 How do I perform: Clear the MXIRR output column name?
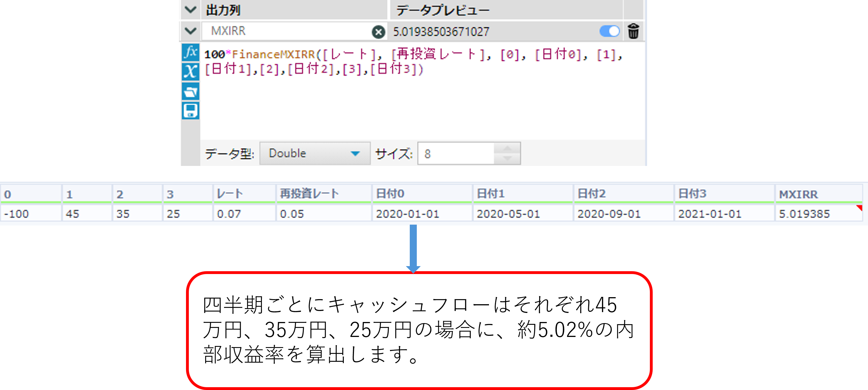pyautogui.click(x=378, y=32)
